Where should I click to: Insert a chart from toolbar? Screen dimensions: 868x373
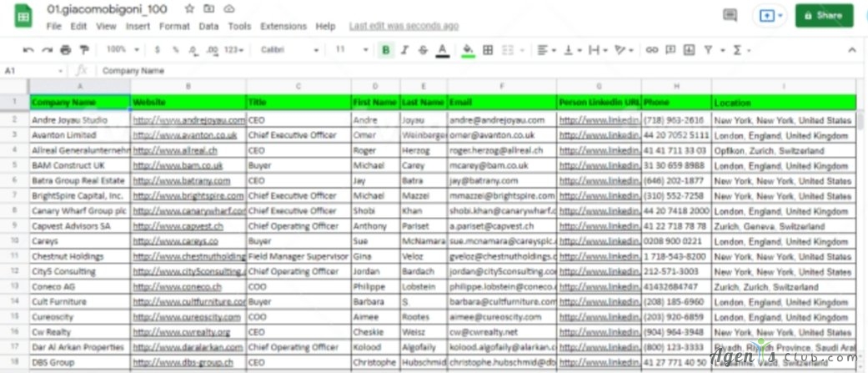tap(690, 50)
